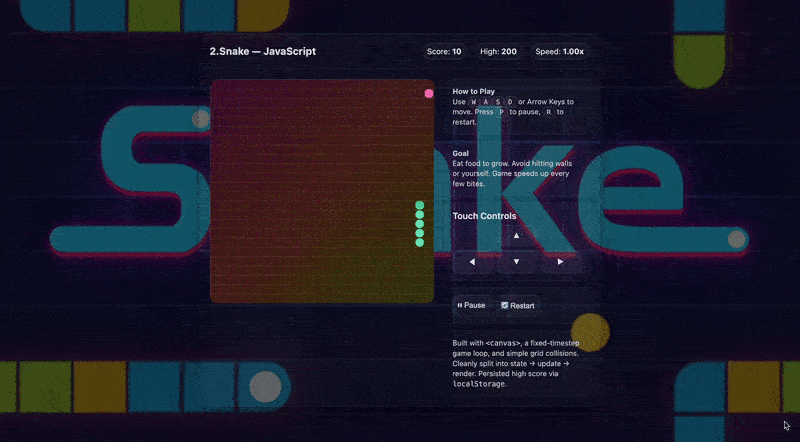Viewport: 800px width, 442px height.
Task: Click the R key hint for restart
Action: pos(548,112)
